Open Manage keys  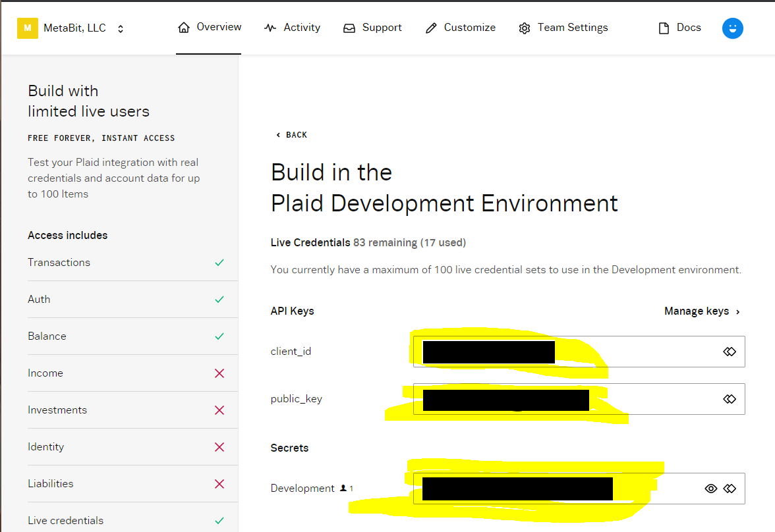[703, 311]
